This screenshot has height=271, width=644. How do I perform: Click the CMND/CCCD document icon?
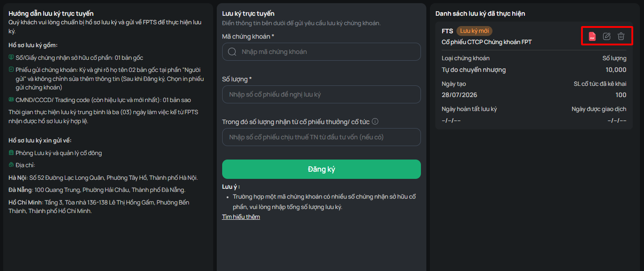pos(11,100)
